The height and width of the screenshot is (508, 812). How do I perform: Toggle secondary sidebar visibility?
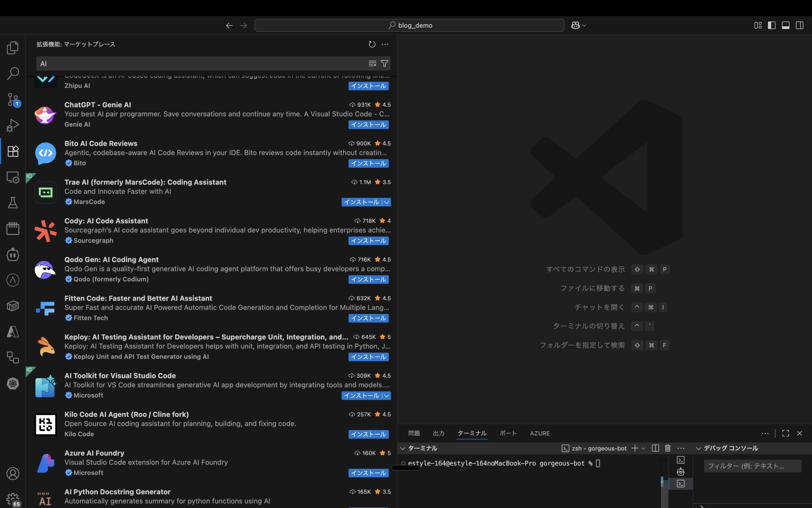tap(800, 25)
